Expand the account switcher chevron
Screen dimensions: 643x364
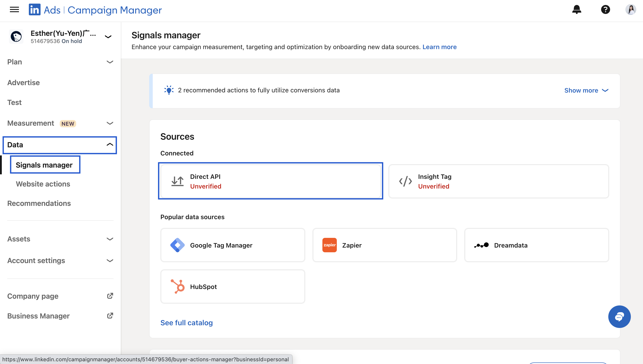pos(108,37)
